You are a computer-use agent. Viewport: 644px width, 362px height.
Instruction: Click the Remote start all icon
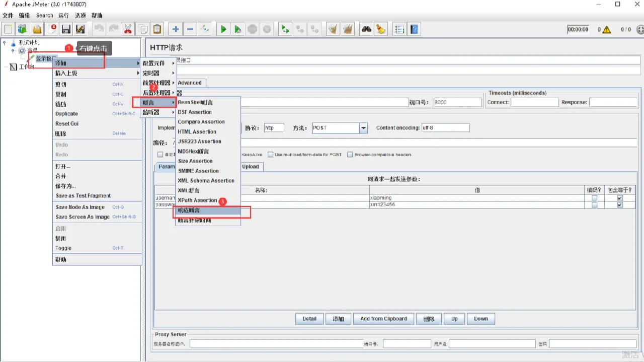(285, 29)
